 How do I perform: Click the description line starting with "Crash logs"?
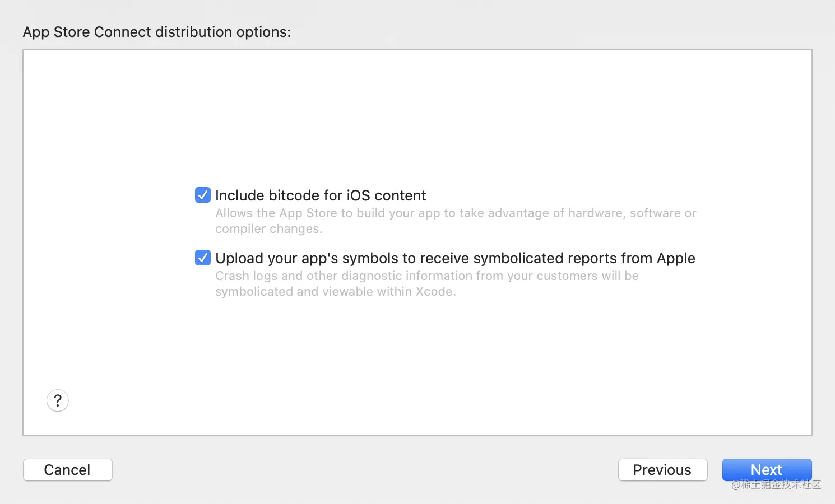click(426, 276)
